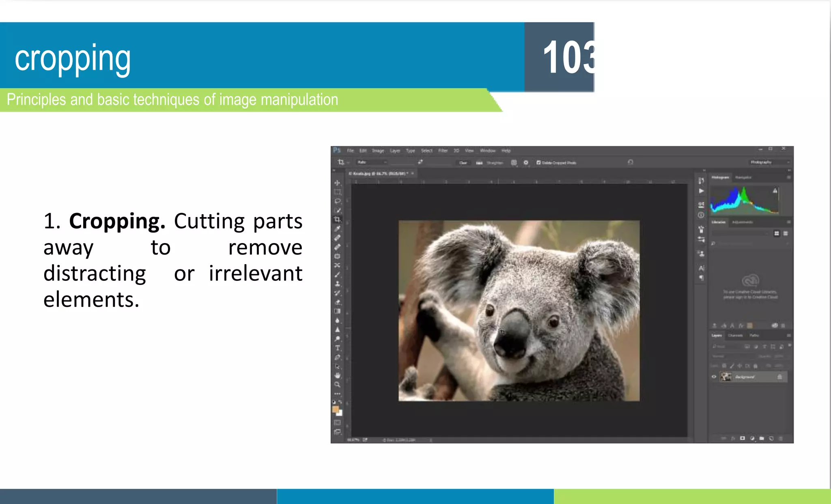Toggle the lock image pixels brush icon
Image resolution: width=831 pixels, height=504 pixels.
pyautogui.click(x=732, y=366)
